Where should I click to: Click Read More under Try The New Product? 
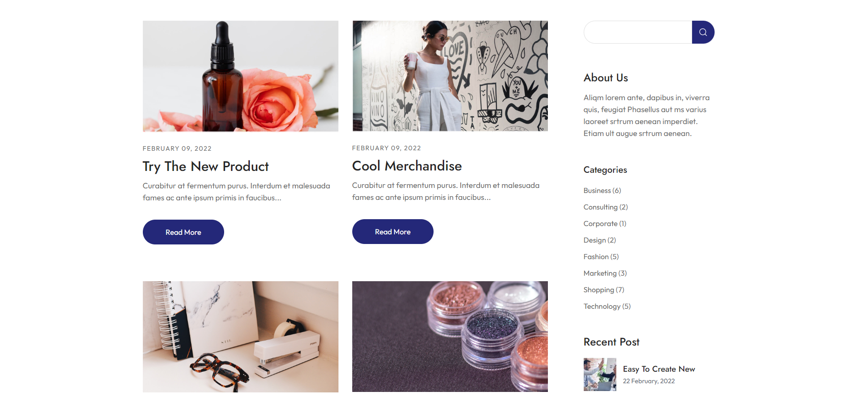coord(183,232)
